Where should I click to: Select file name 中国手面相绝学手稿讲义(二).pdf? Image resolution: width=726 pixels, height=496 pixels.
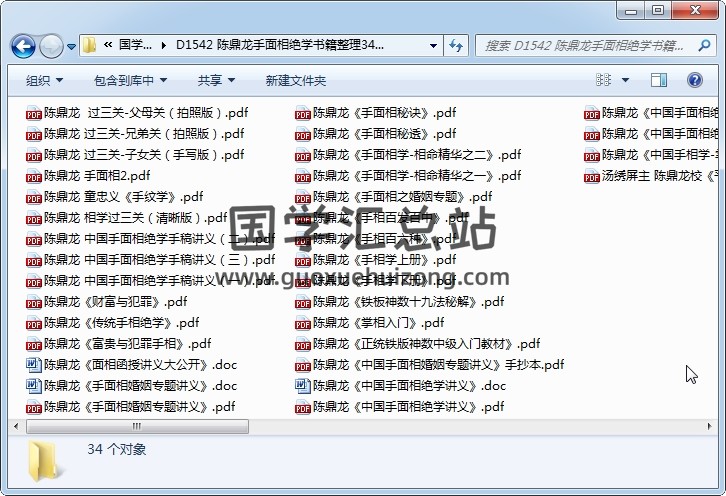coord(160,239)
